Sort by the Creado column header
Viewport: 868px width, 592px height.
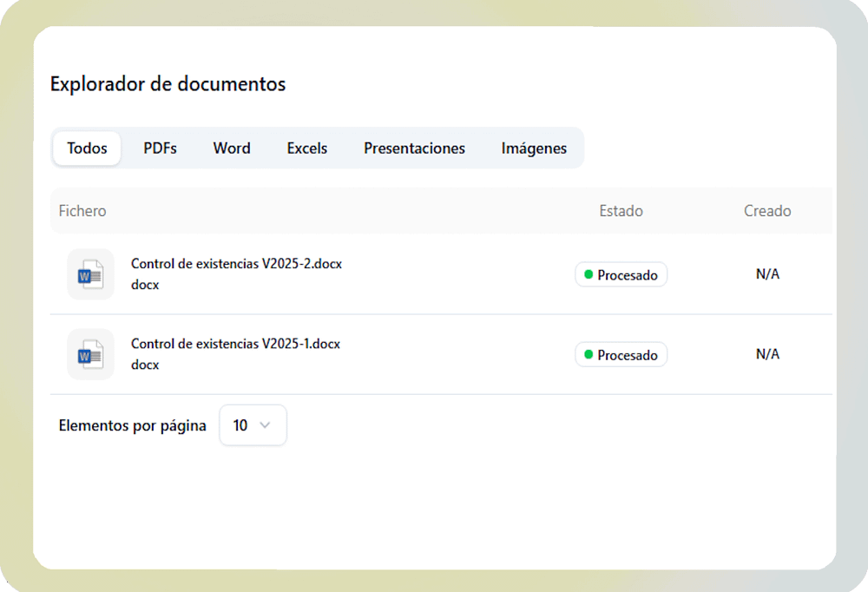pos(767,211)
